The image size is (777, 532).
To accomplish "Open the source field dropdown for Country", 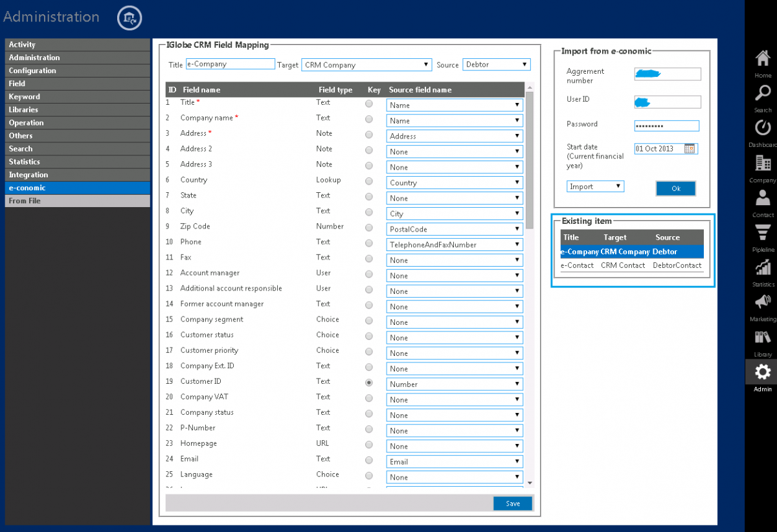I will (x=455, y=183).
